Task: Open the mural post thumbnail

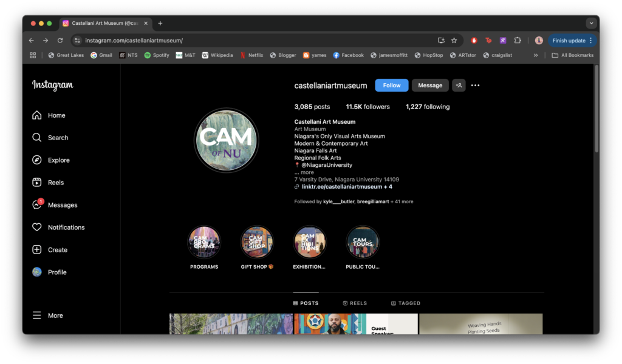Action: [x=231, y=324]
